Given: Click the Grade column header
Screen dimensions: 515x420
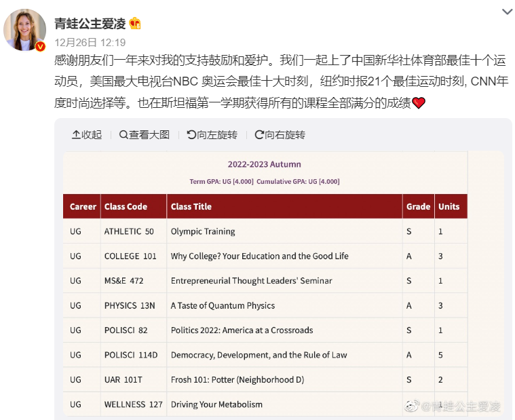Looking at the screenshot, I should [x=419, y=206].
